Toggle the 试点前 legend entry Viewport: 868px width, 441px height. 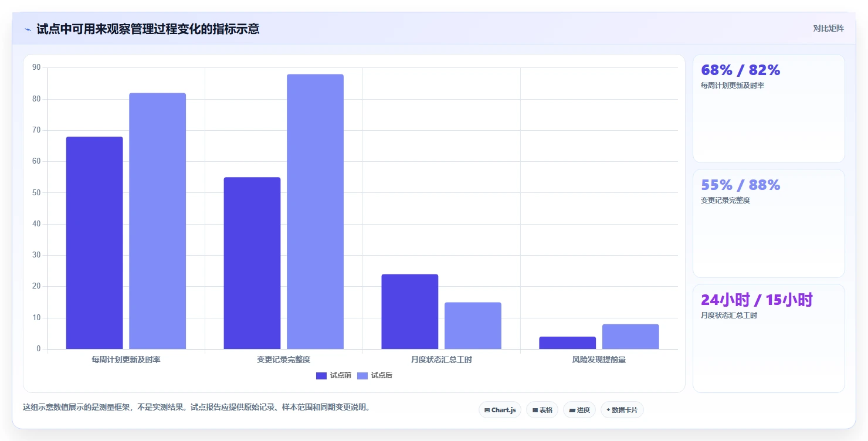pyautogui.click(x=334, y=375)
